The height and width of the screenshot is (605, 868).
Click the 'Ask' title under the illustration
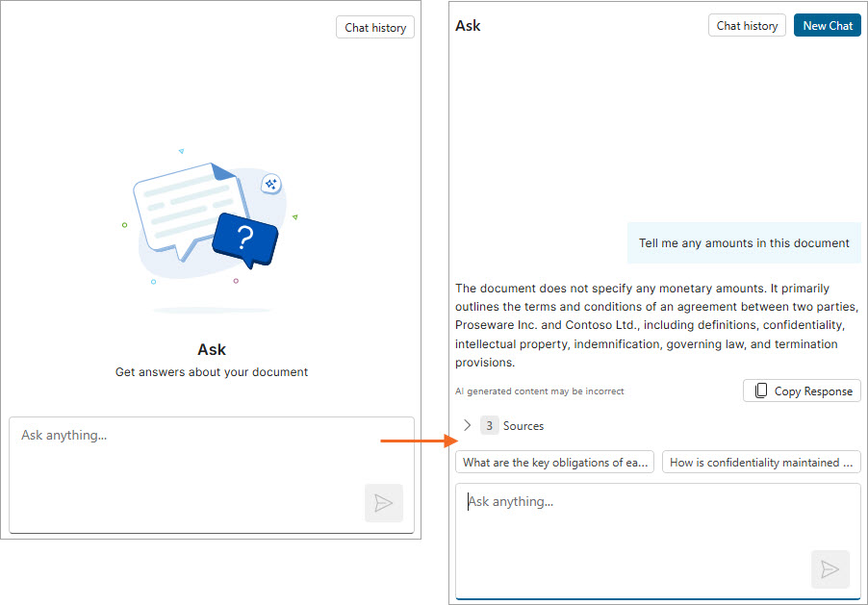(212, 350)
